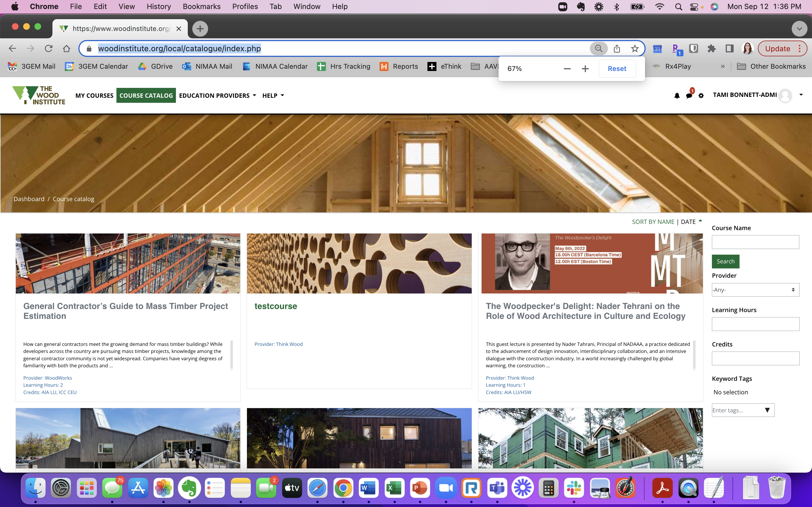Reload the page with the refresh icon
Viewport: 812px width, 507px height.
click(49, 49)
